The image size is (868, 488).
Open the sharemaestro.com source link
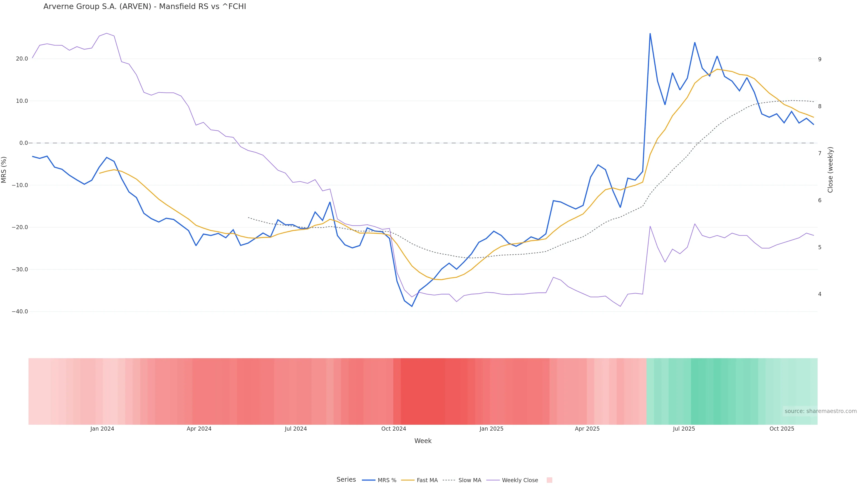click(820, 411)
